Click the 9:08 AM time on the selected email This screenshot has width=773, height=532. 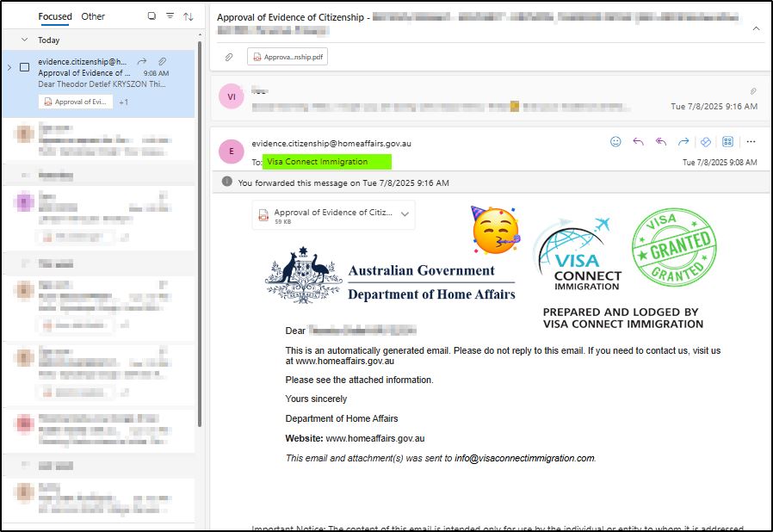pos(157,73)
